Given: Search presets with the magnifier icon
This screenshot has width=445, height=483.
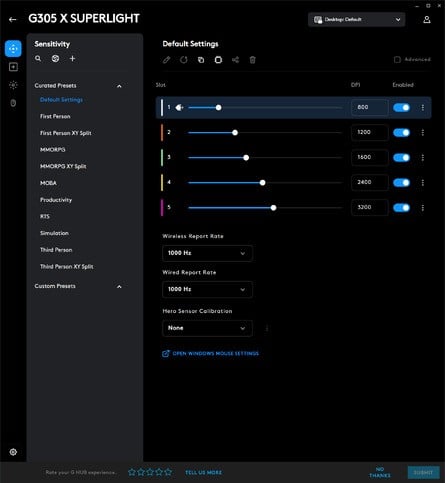Looking at the screenshot, I should [x=38, y=58].
